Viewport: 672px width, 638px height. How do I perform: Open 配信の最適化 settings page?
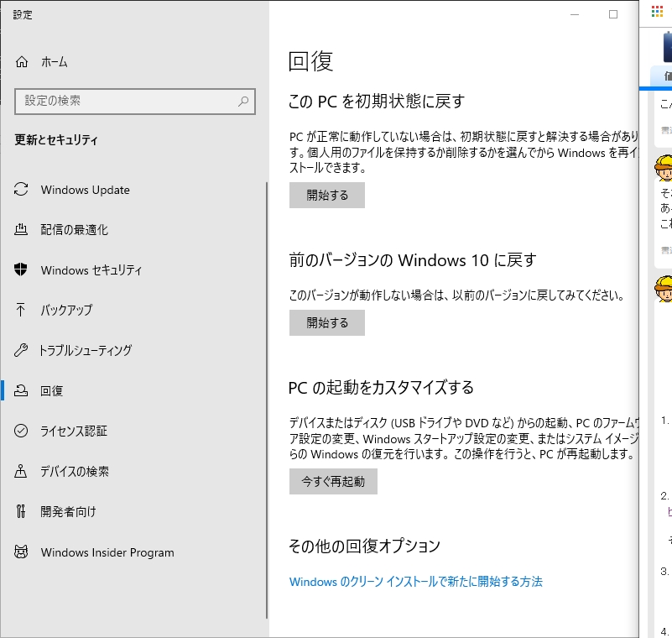133,230
